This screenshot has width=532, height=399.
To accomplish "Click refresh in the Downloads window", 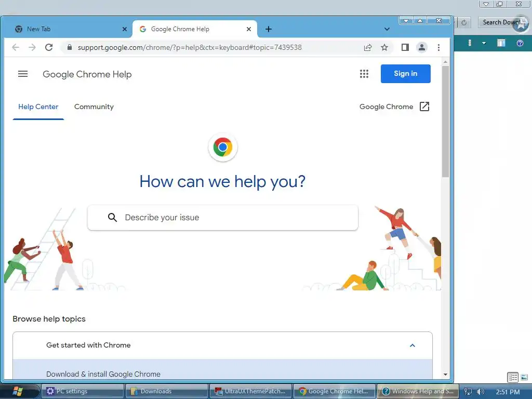I will (x=464, y=22).
